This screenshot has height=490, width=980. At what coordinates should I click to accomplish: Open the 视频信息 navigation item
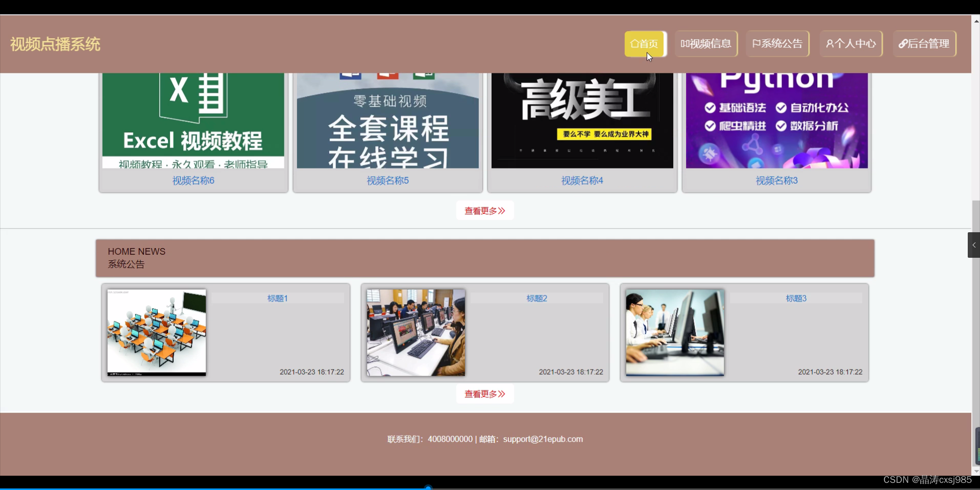(x=706, y=43)
